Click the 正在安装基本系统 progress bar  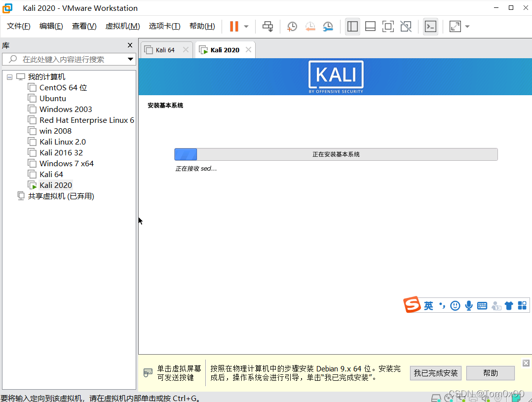(336, 154)
